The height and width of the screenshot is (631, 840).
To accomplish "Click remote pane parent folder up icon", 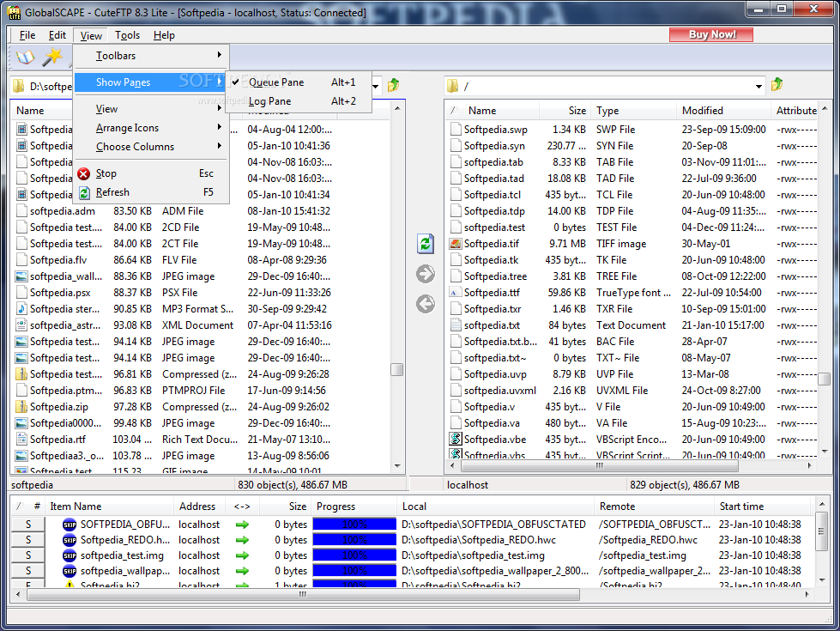I will (777, 85).
